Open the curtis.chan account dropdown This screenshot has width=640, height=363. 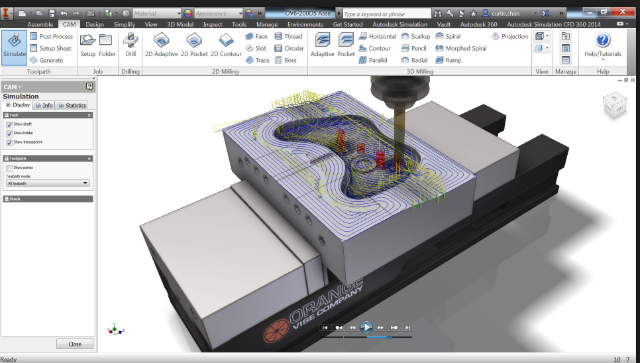coord(536,13)
